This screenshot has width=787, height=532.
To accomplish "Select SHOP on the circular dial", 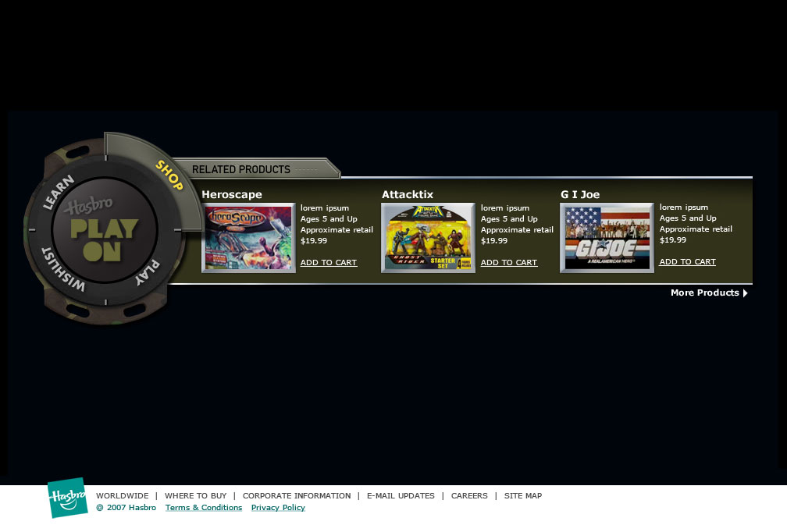I will click(169, 175).
